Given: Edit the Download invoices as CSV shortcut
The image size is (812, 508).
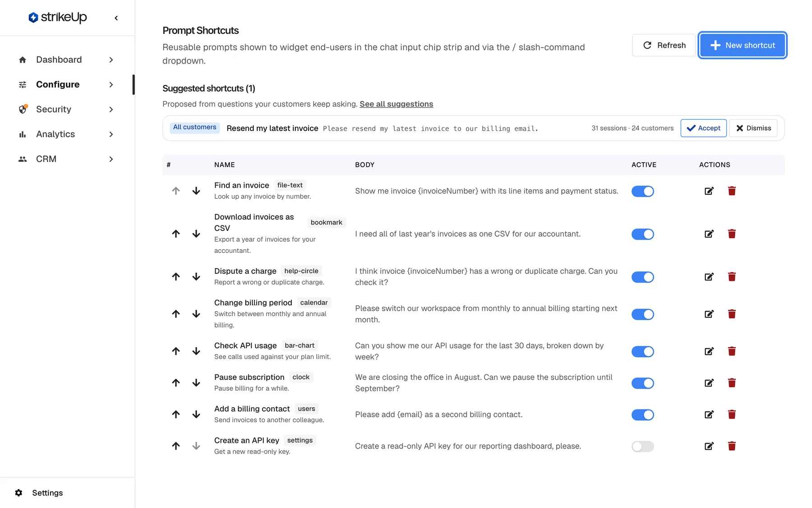Looking at the screenshot, I should (x=709, y=234).
